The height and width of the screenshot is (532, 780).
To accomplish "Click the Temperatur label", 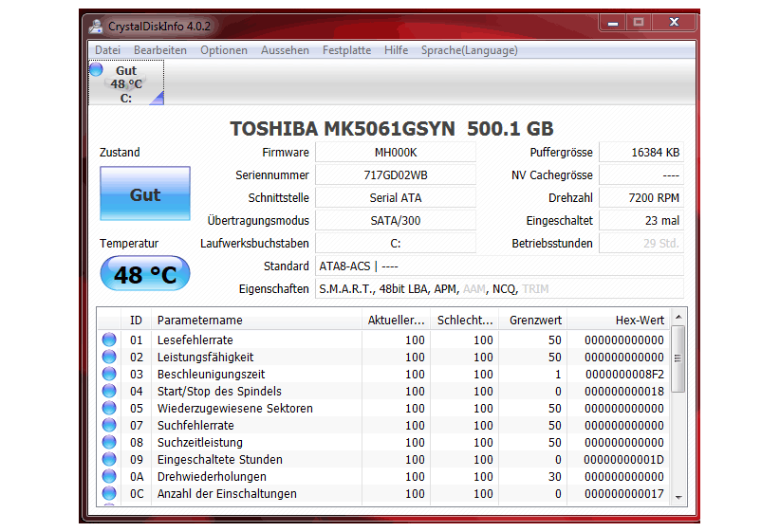I will 129,243.
